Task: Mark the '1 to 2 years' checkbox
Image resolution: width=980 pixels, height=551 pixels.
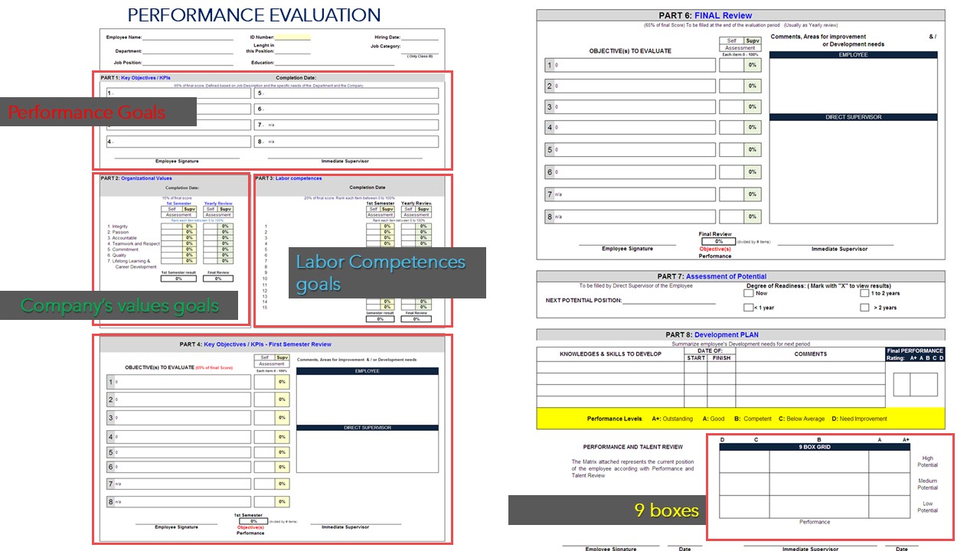Action: tap(864, 293)
